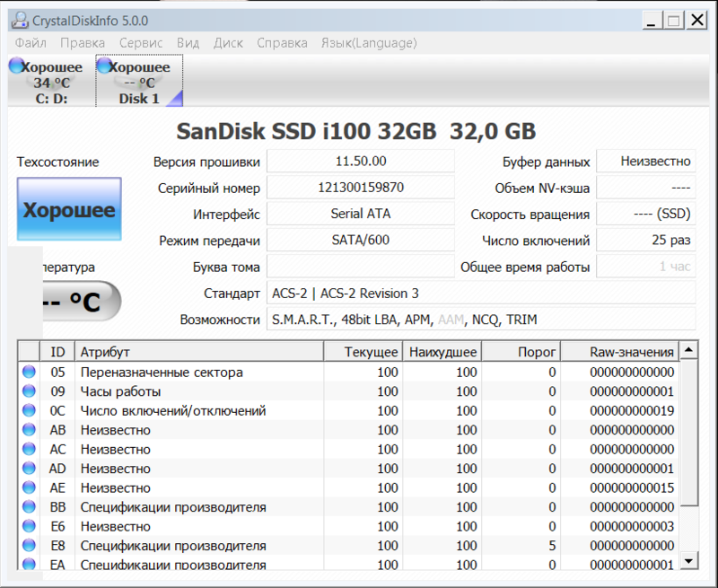Click raw value 000000000003

point(632,526)
